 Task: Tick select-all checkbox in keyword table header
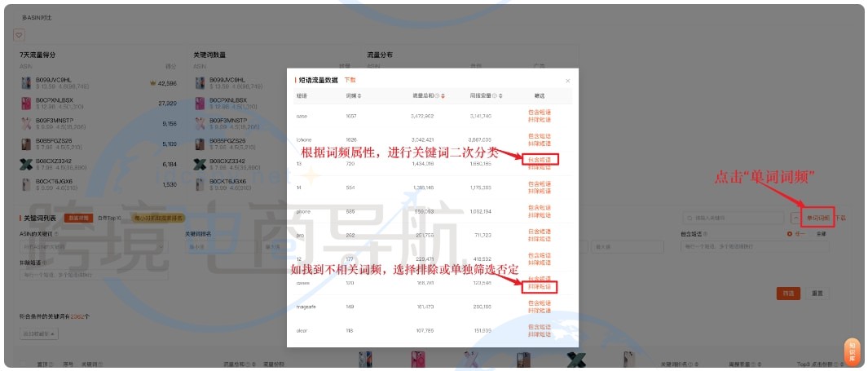point(22,364)
